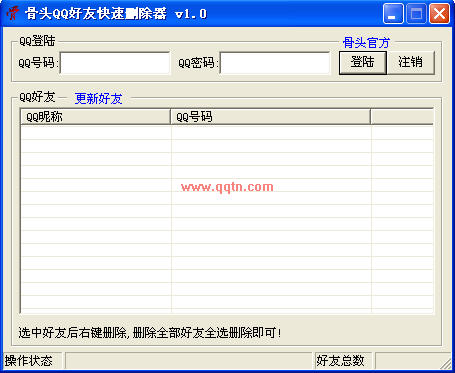Minimize the window
Viewport: 455px width, 373px height.
coord(393,14)
